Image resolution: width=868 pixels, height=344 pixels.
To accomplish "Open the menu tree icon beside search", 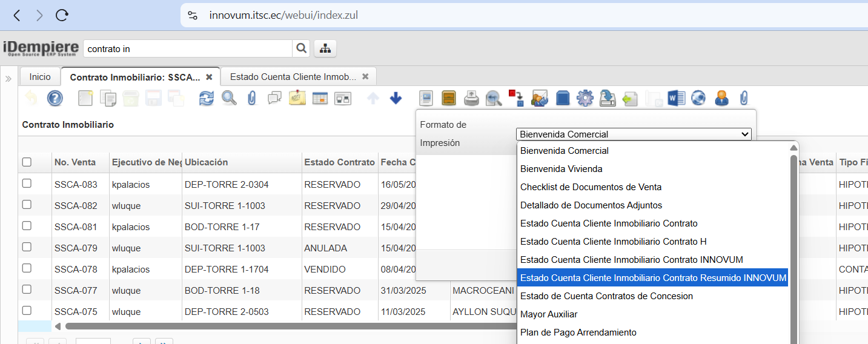I will click(x=325, y=48).
